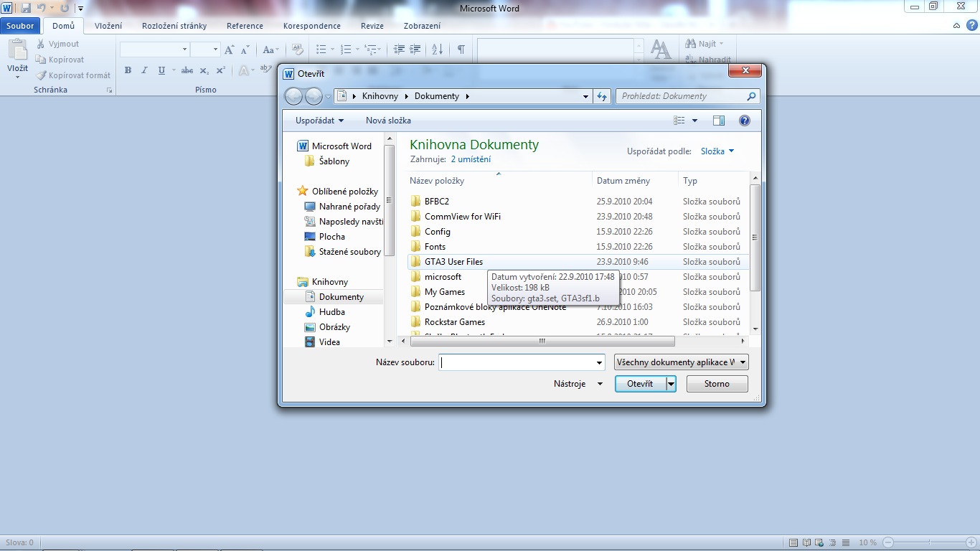Click the 2 umístění link
The height and width of the screenshot is (551, 980).
tap(471, 159)
